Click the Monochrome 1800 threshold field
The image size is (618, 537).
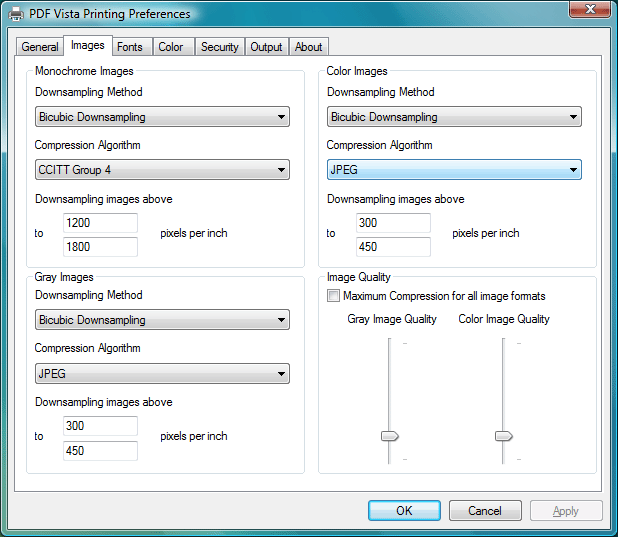(101, 247)
